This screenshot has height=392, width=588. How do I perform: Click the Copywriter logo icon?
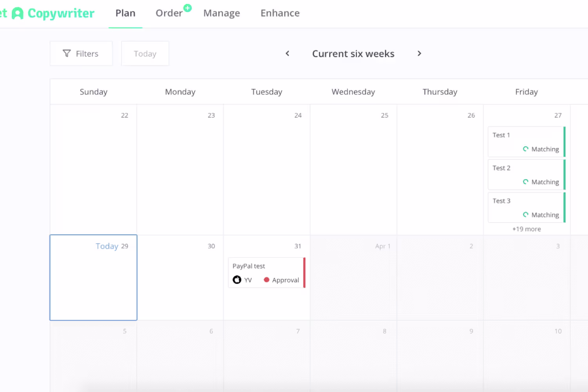pos(18,14)
